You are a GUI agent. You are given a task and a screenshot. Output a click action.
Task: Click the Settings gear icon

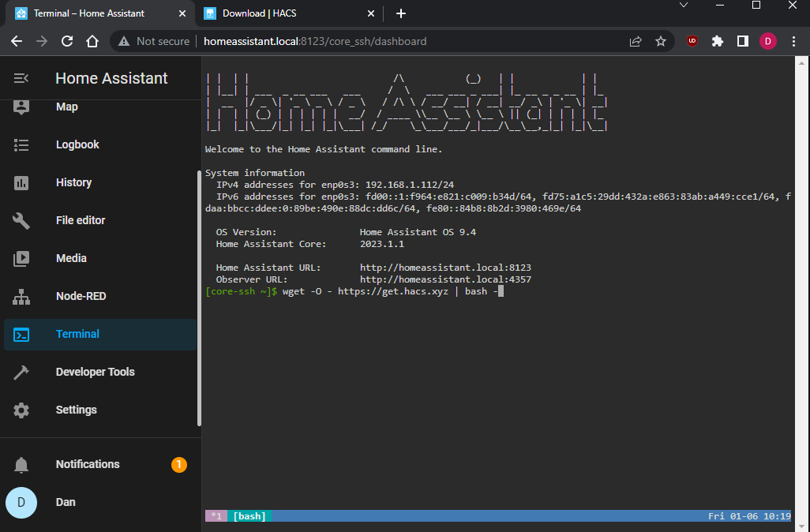(x=21, y=410)
